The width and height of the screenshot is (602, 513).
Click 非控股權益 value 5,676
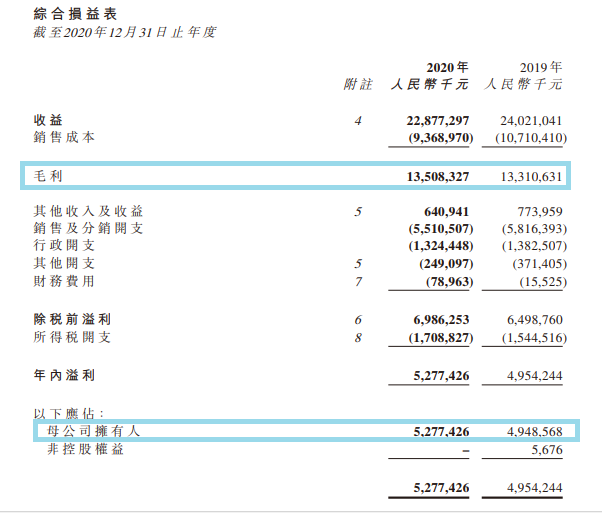pos(547,450)
